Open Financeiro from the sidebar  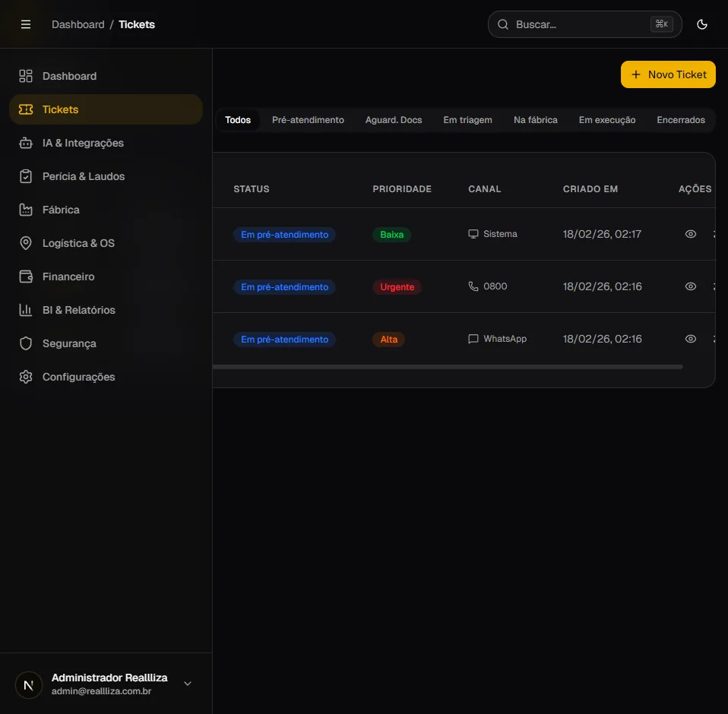click(x=106, y=276)
